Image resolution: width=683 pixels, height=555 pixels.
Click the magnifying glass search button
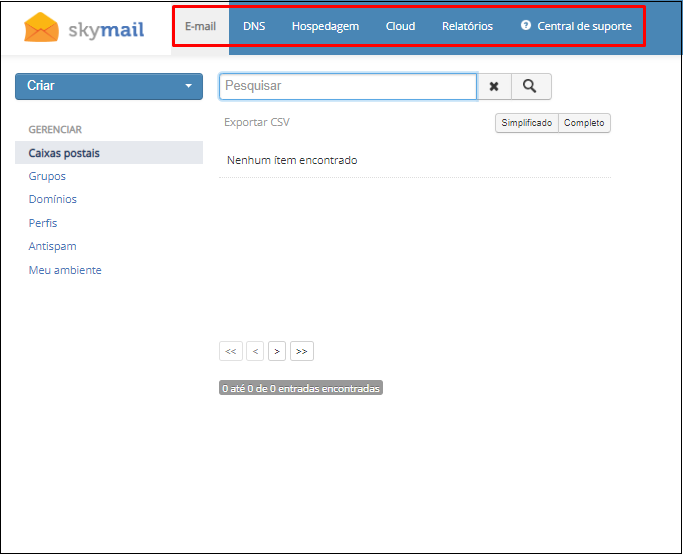pyautogui.click(x=530, y=87)
